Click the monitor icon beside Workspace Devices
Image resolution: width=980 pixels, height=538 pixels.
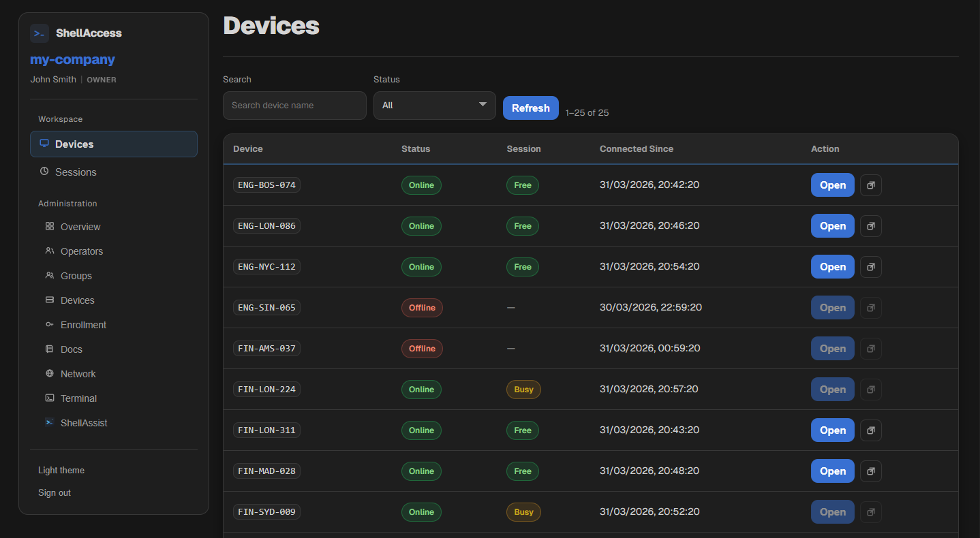(x=44, y=144)
